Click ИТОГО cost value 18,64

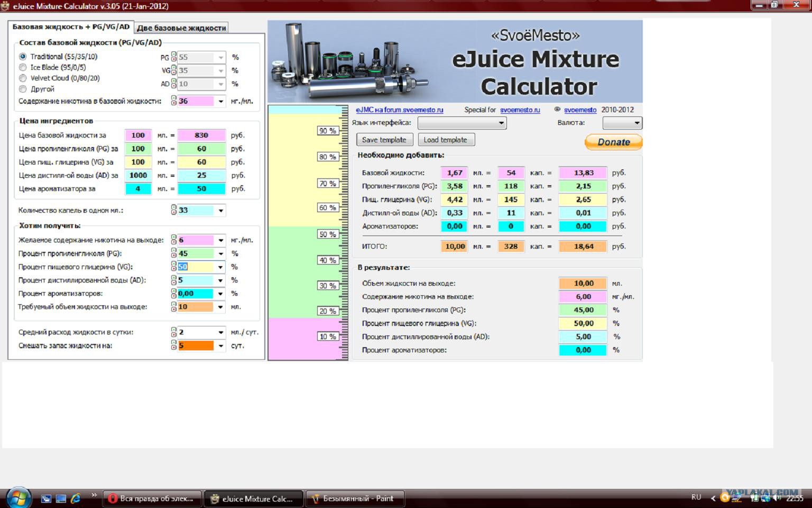(x=583, y=246)
